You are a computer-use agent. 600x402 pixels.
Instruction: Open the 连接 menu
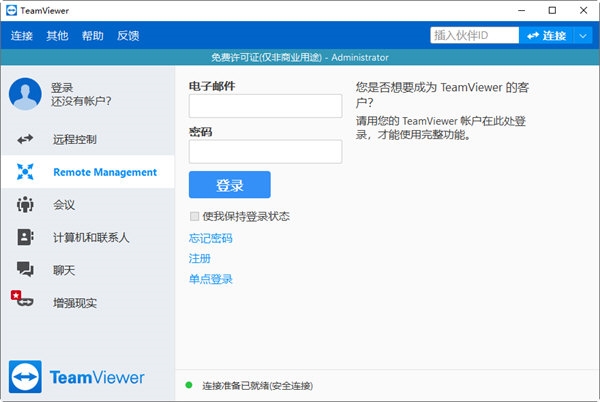coord(22,36)
